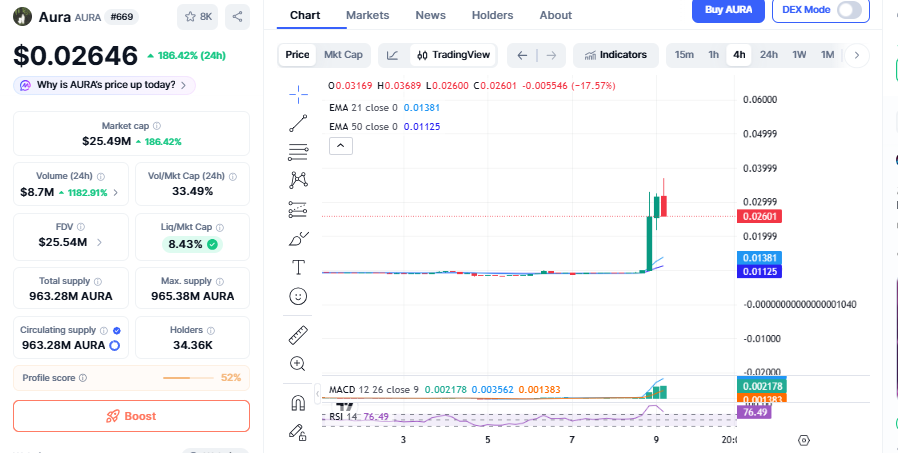898x453 pixels.
Task: Click verified badge beside Circulating supply
Action: (117, 330)
